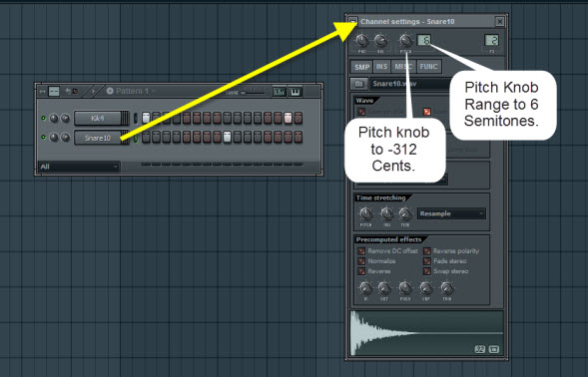Toggle the Snare10 channel select indicator
588x377 pixels.
point(136,138)
